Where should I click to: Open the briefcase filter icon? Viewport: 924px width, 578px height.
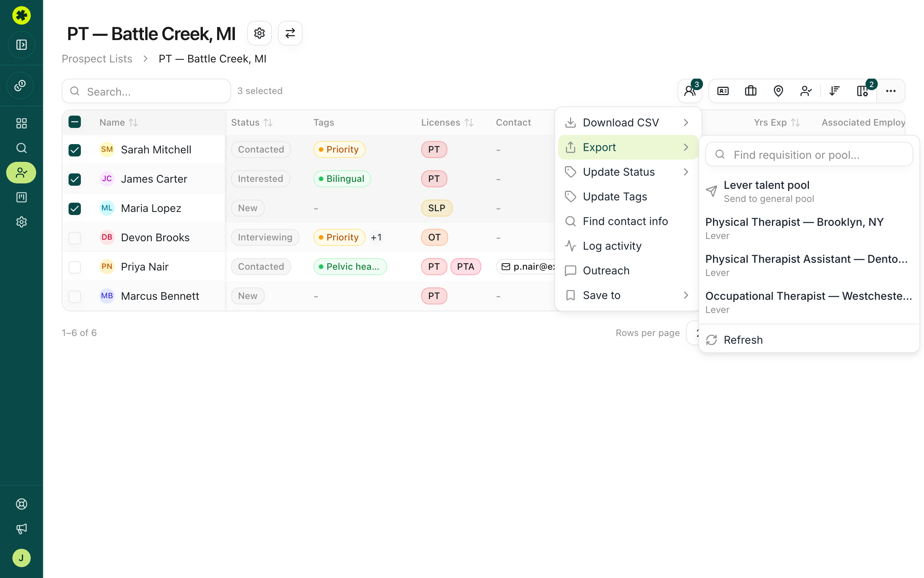(x=750, y=91)
